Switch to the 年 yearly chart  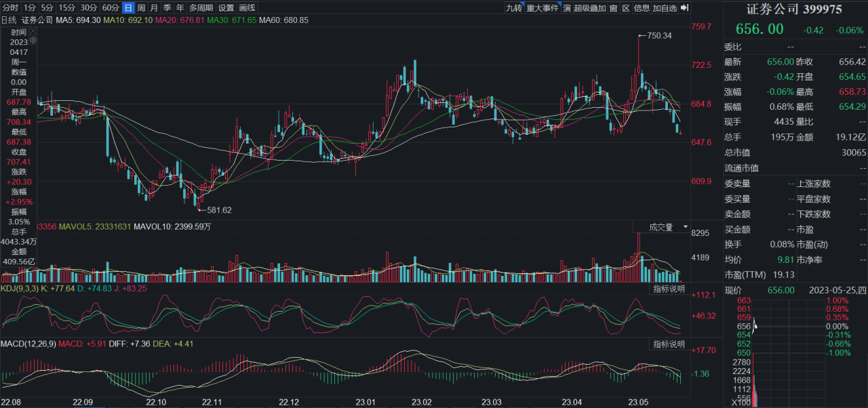pos(180,8)
